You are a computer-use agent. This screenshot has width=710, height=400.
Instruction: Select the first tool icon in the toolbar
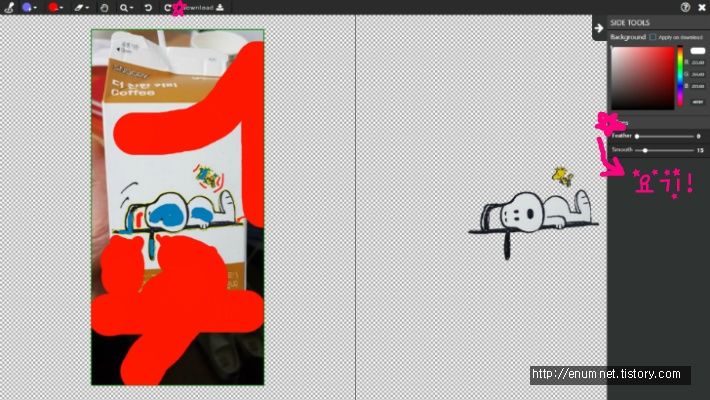tap(9, 7)
